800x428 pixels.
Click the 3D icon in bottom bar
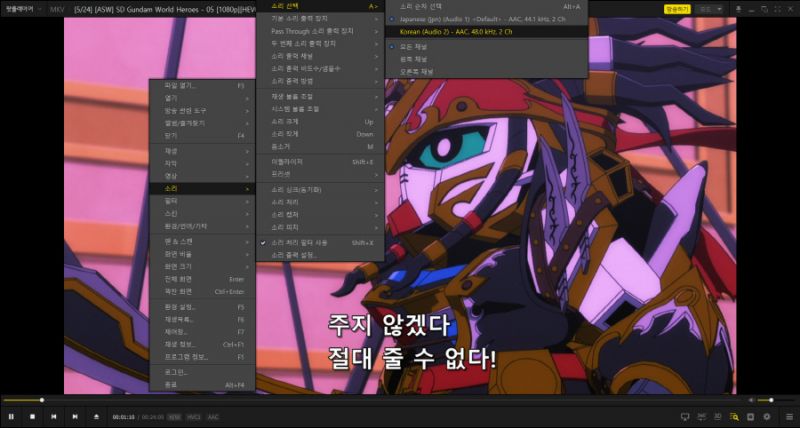click(x=718, y=416)
